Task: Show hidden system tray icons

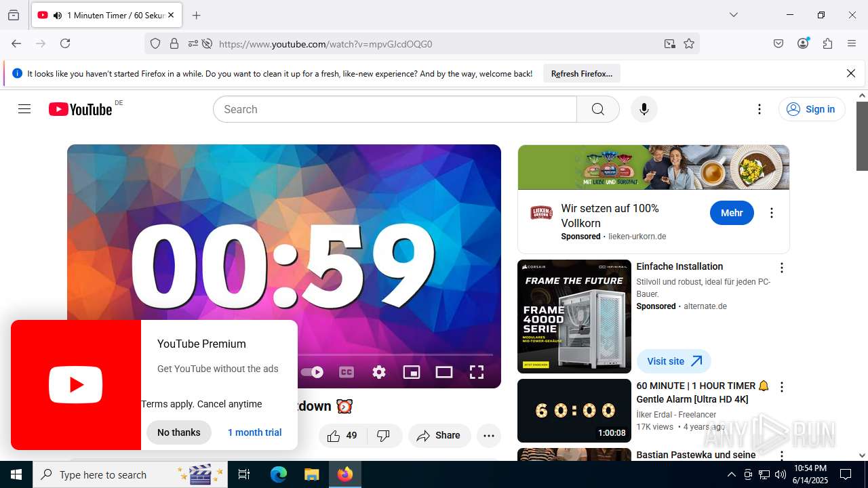Action: click(731, 474)
